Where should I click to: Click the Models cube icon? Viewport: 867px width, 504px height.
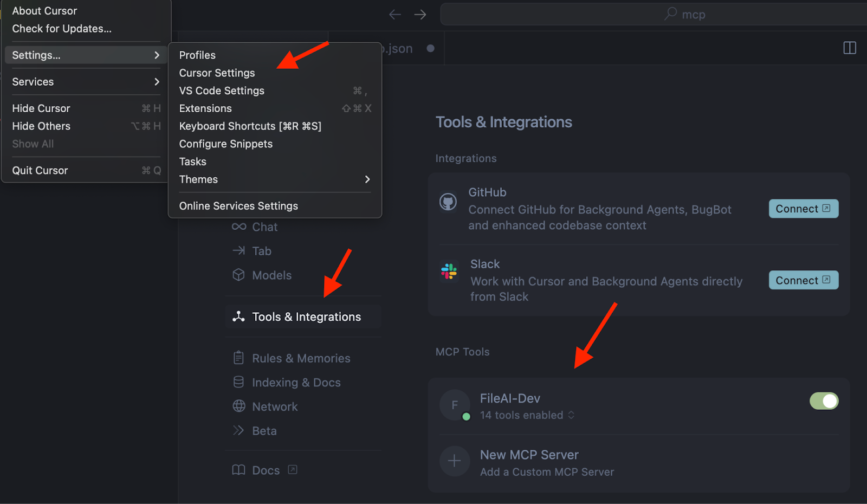tap(239, 275)
